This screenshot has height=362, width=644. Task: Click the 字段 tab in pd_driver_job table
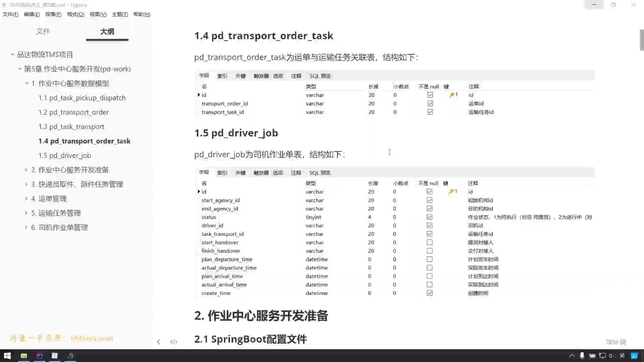click(x=204, y=172)
